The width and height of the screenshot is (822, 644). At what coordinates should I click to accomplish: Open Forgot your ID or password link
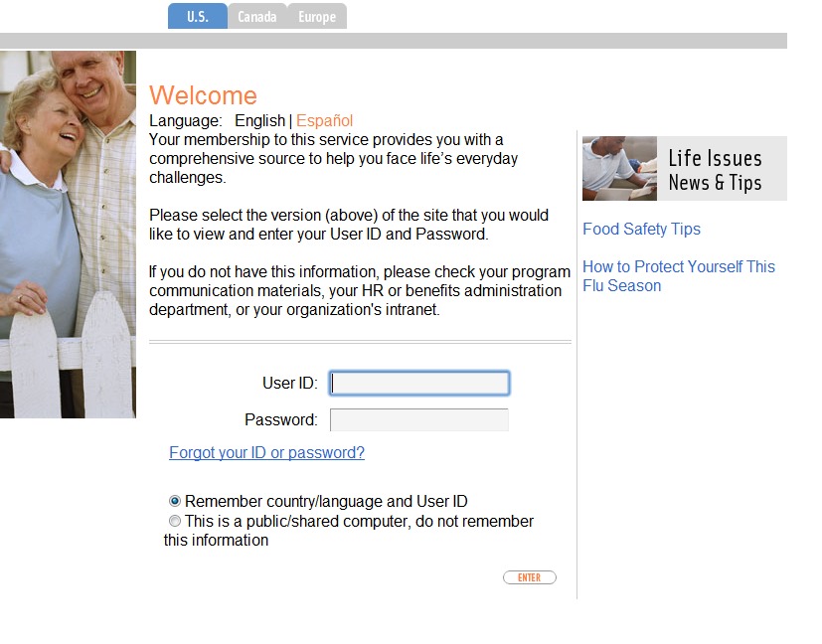(x=266, y=452)
